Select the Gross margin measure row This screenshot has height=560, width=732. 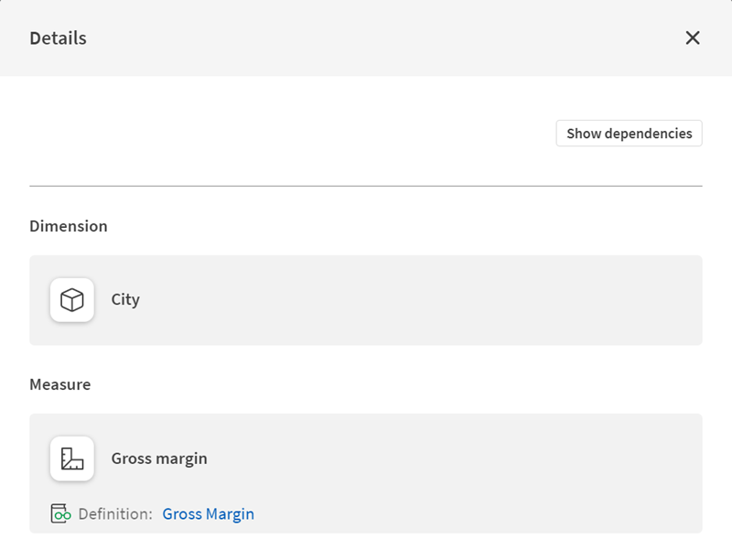click(366, 458)
